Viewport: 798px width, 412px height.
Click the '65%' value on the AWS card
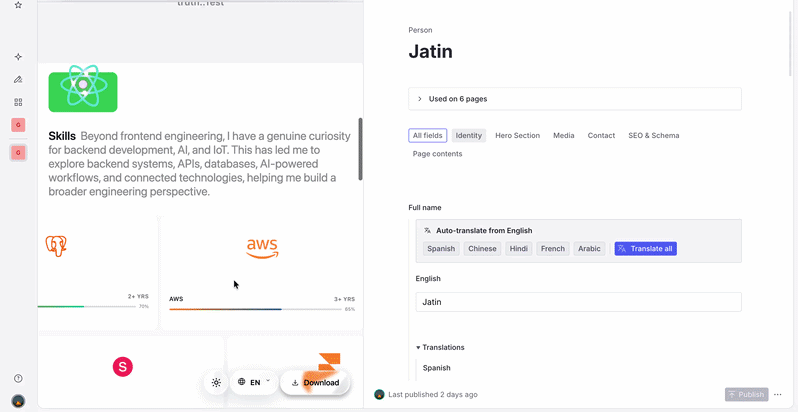click(x=350, y=309)
